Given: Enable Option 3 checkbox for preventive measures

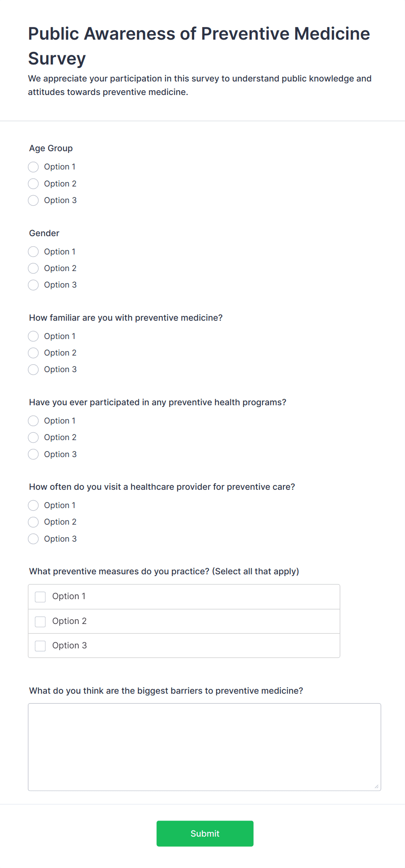Looking at the screenshot, I should click(x=40, y=646).
